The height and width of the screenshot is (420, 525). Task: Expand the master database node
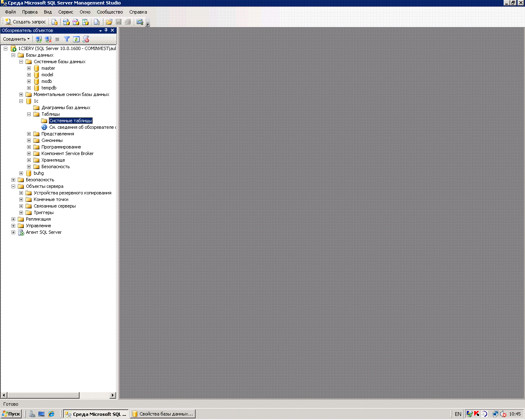[29, 68]
